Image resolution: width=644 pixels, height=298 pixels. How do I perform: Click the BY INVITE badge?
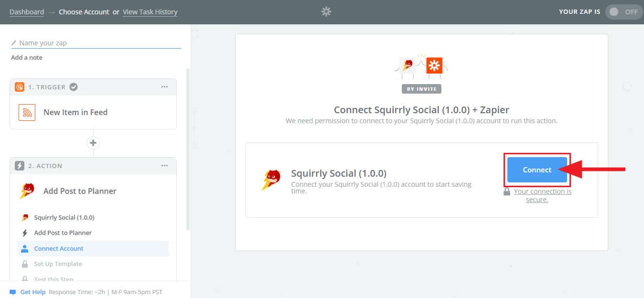422,88
